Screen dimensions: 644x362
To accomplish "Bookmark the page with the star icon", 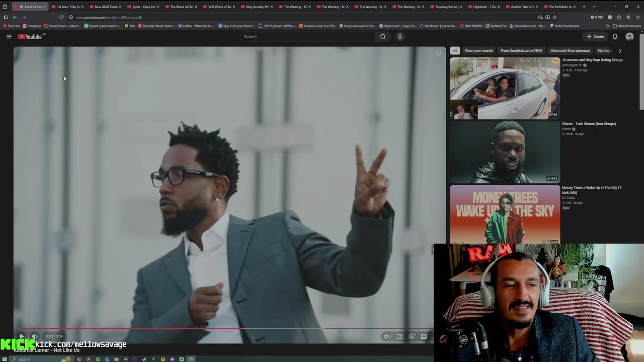I will (x=554, y=17).
